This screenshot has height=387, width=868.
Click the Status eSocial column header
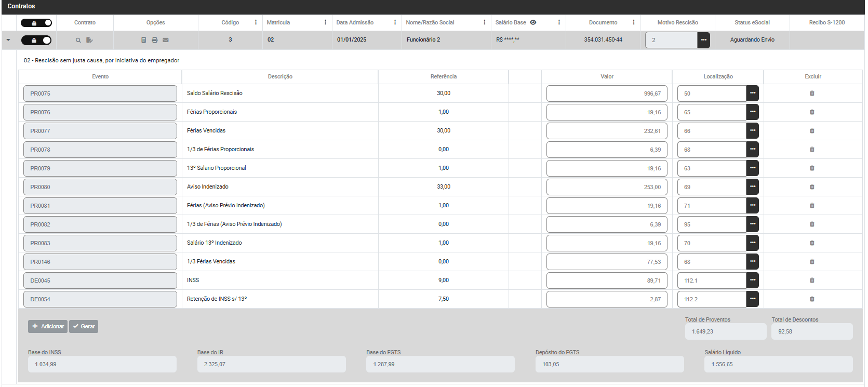(x=752, y=23)
